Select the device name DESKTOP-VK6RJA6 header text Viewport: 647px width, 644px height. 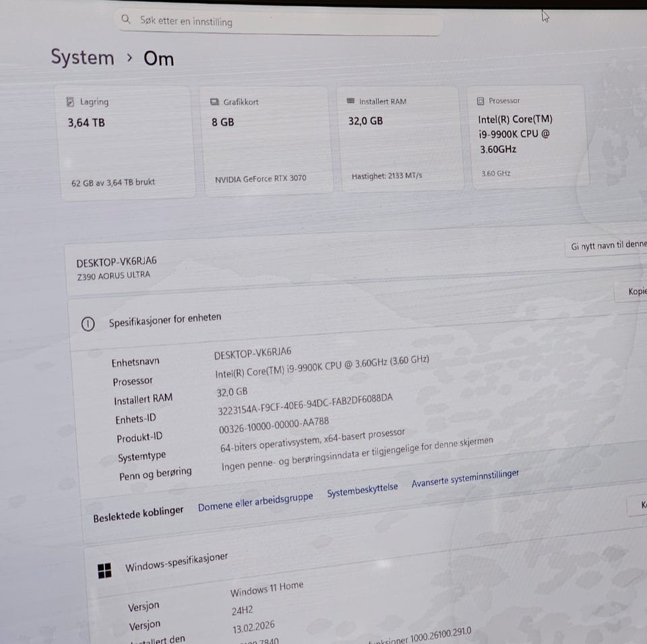(x=117, y=262)
